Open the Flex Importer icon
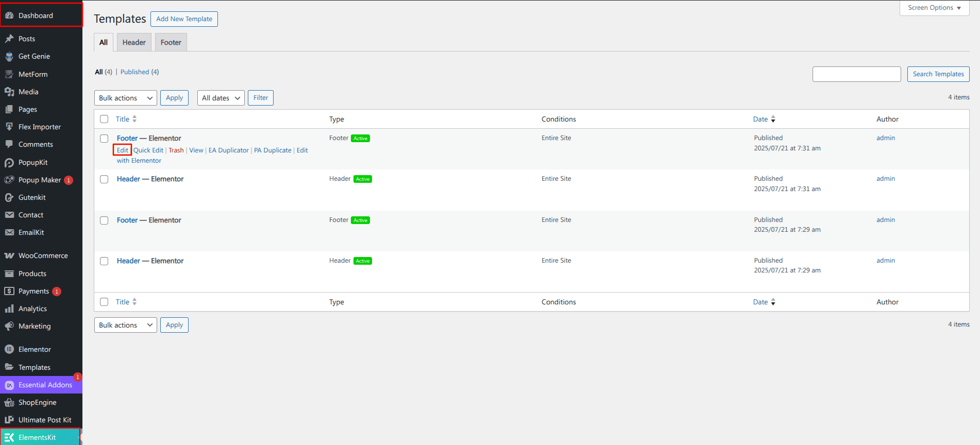Viewport: 980px width, 445px height. coord(9,127)
